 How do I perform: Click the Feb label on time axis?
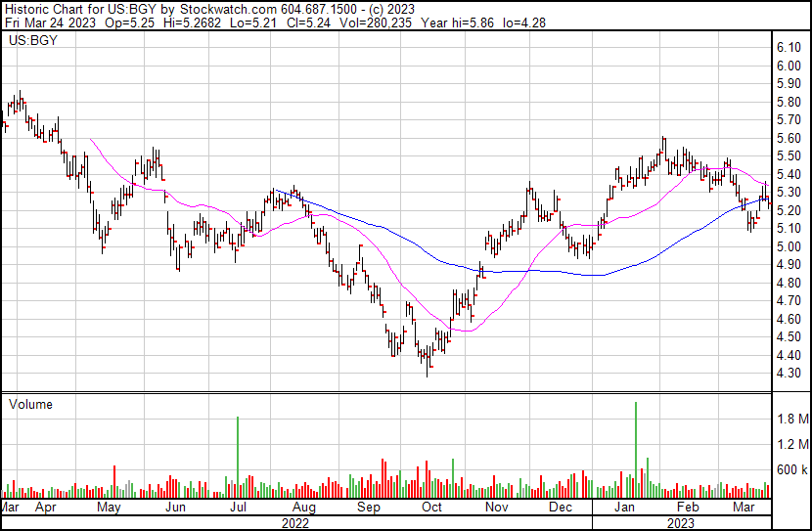coord(688,509)
